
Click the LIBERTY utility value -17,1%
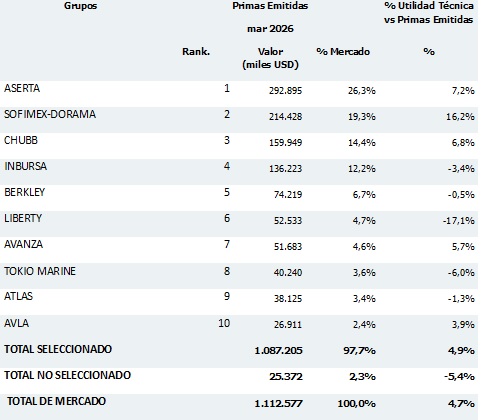pos(459,221)
